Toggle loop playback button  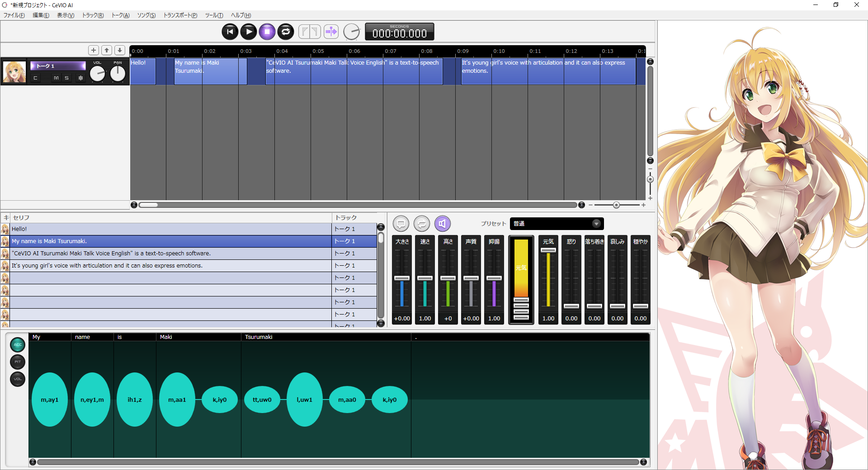pyautogui.click(x=285, y=32)
